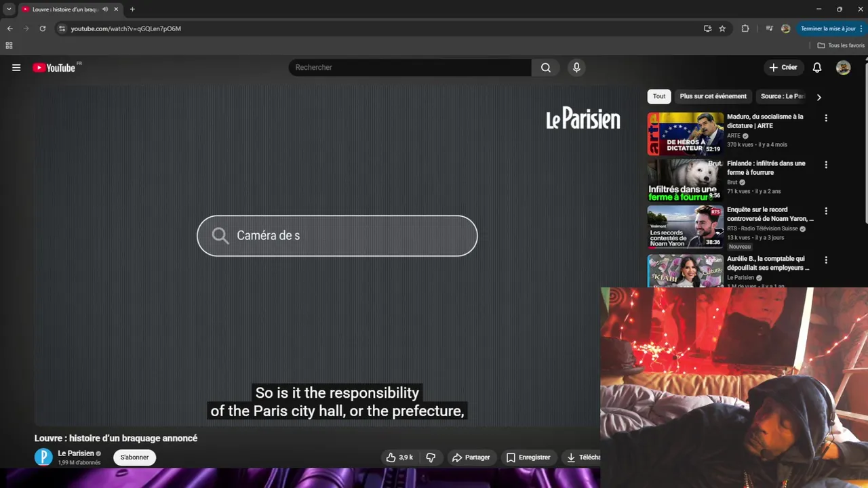
Task: Switch to the Louvre YouTube tab
Action: [65, 9]
